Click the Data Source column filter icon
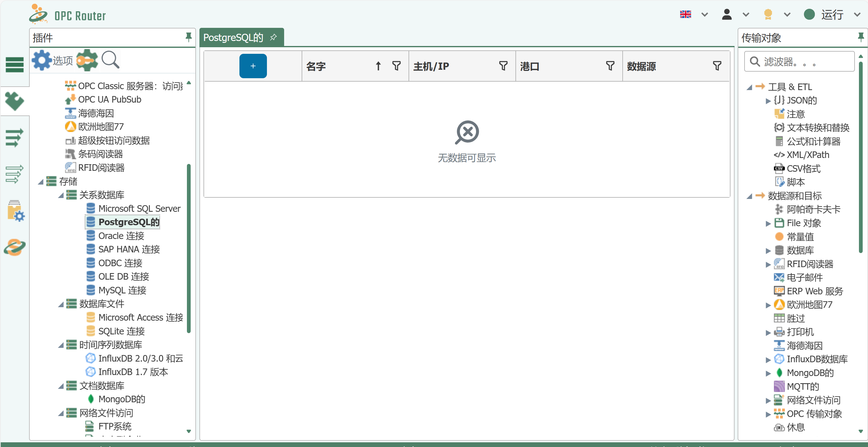The width and height of the screenshot is (868, 447). 717,66
